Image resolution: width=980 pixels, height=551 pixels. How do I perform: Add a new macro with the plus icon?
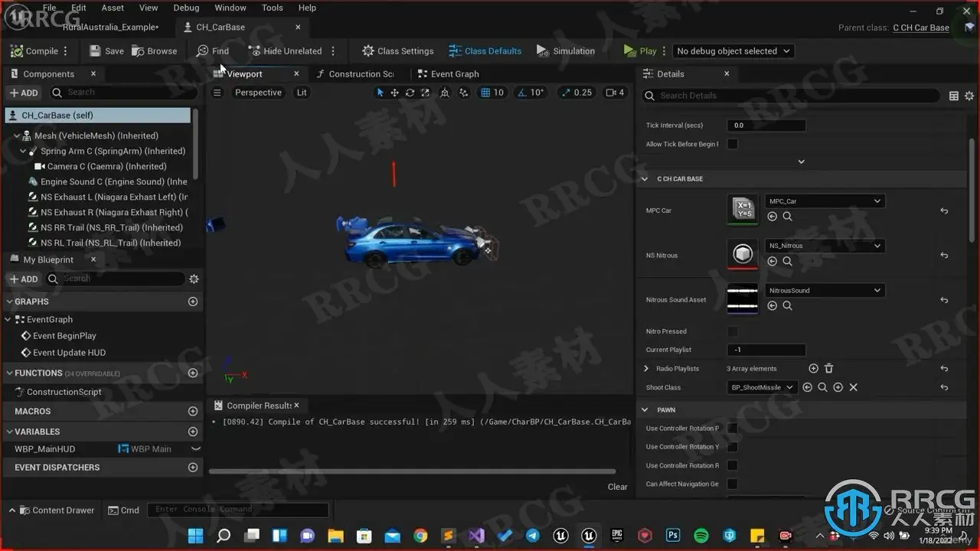coord(193,412)
